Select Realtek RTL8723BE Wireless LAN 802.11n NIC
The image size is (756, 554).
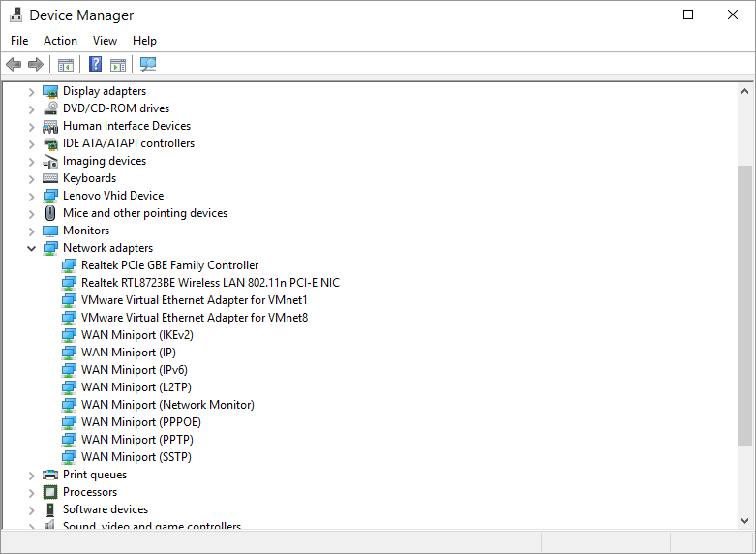point(210,283)
